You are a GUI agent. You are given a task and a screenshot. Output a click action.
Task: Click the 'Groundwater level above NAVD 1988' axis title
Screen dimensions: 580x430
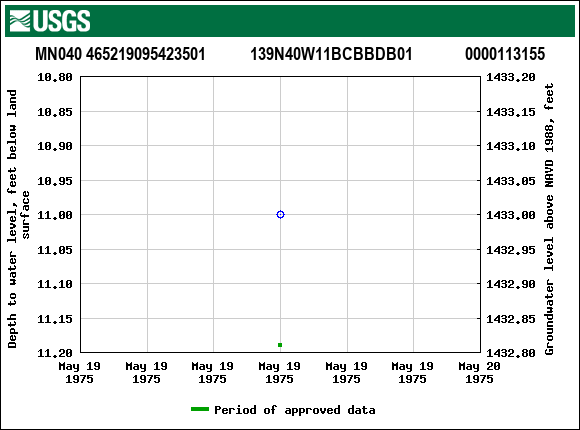point(549,219)
